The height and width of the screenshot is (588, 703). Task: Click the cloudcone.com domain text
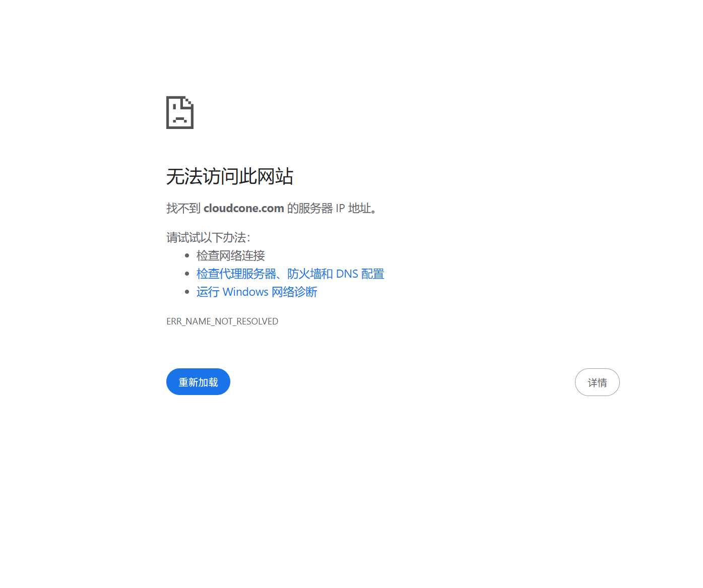[244, 208]
